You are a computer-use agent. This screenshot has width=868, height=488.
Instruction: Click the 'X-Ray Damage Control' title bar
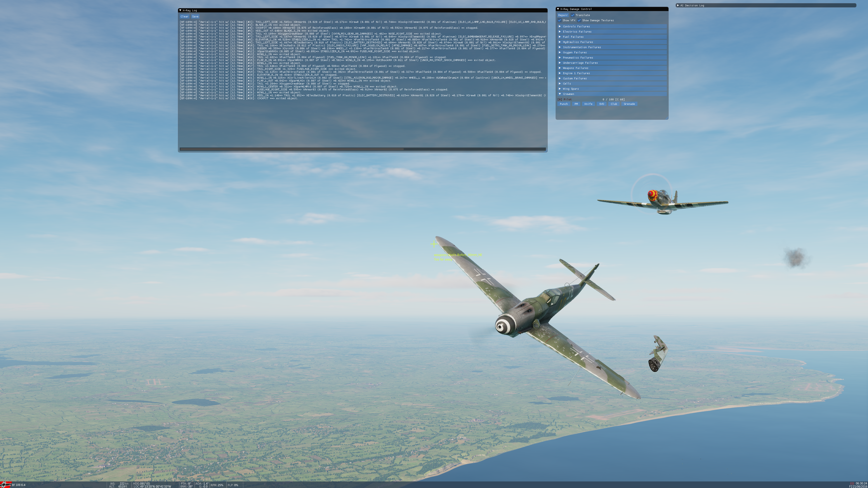612,9
